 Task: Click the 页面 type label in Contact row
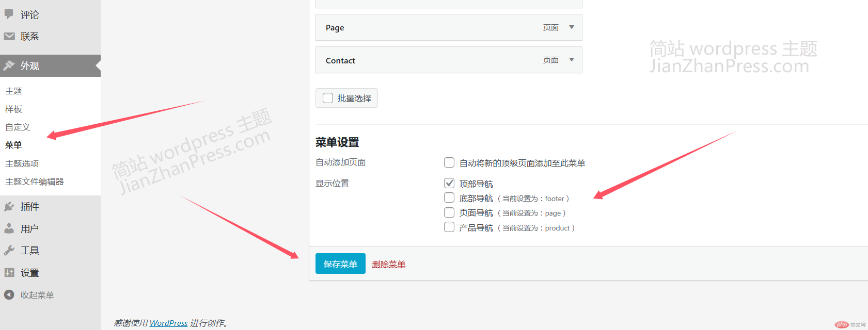tap(551, 60)
